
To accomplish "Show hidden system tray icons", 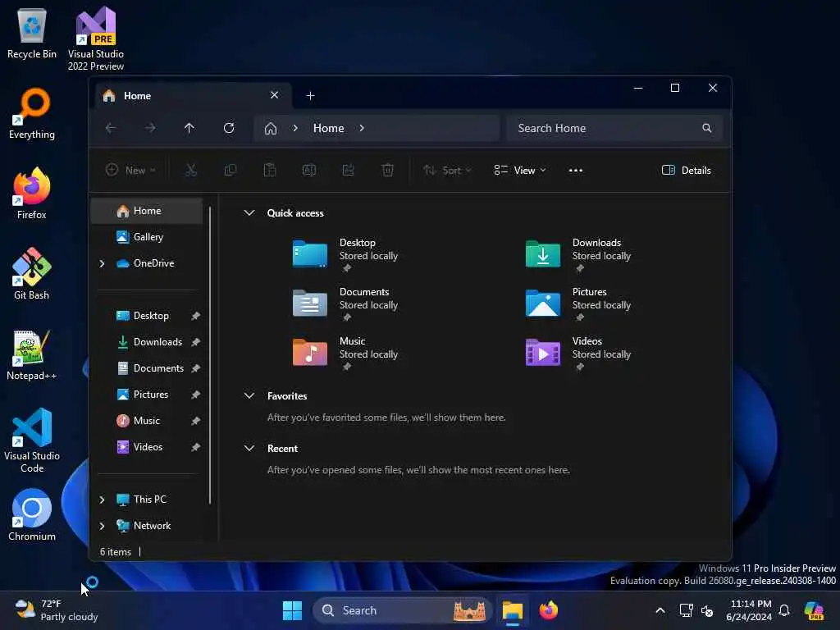I will pos(660,610).
